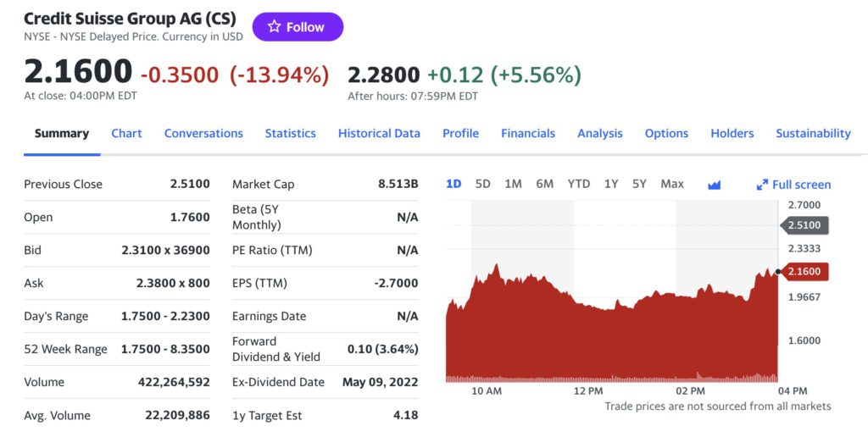Go to the Historical Data tab
Screen dimensions: 868x437
[379, 134]
